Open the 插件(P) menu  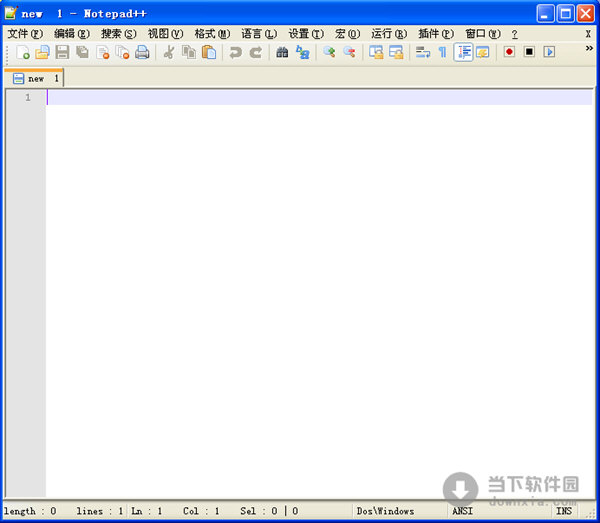coord(436,34)
